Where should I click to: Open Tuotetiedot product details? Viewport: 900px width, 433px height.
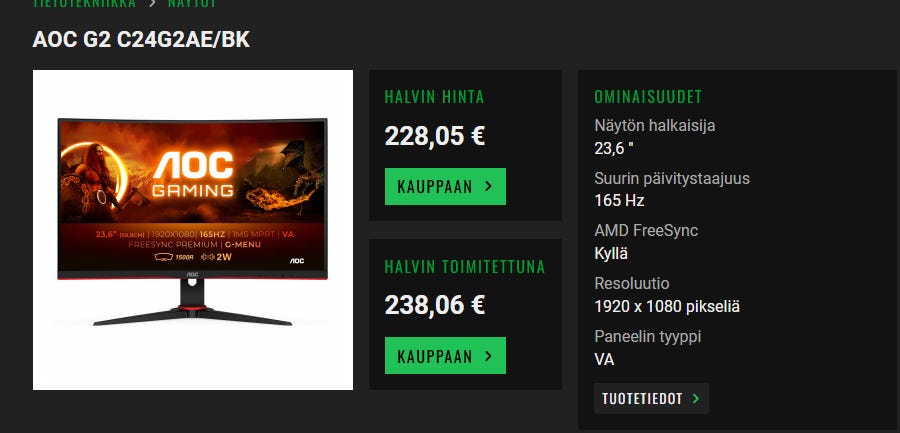(x=651, y=399)
